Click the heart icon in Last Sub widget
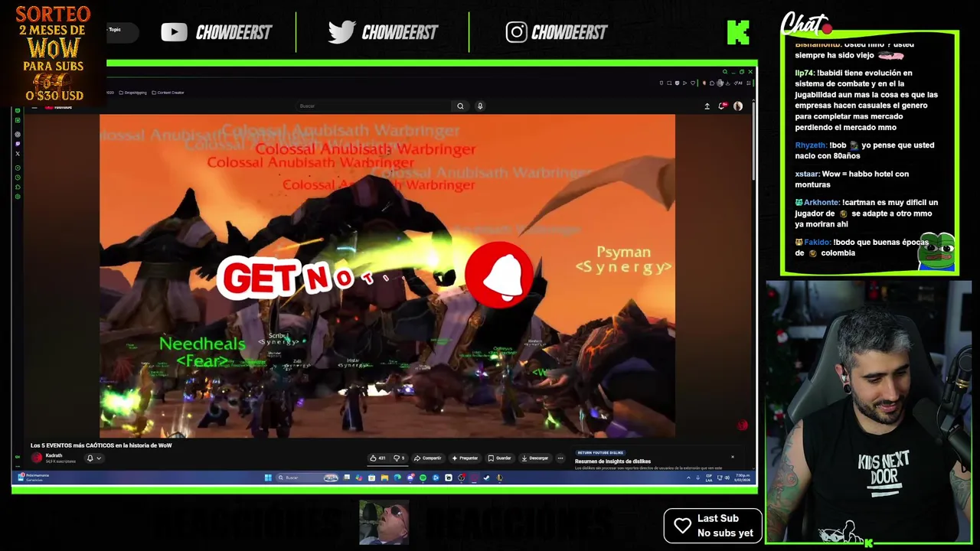 point(682,526)
